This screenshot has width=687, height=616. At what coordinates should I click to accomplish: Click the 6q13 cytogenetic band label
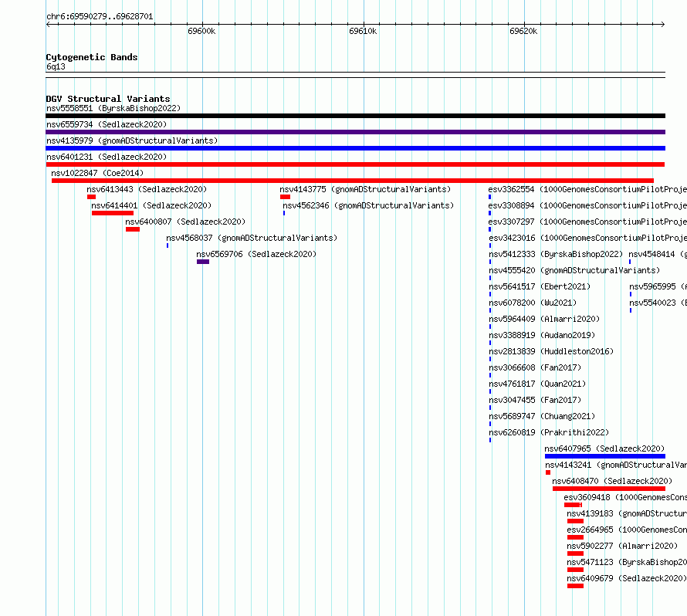[x=56, y=66]
